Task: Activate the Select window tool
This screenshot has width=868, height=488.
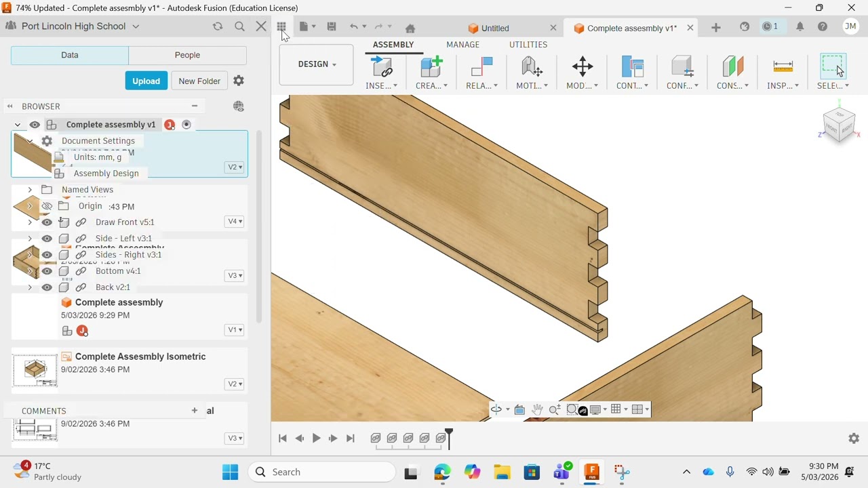Action: (x=833, y=67)
